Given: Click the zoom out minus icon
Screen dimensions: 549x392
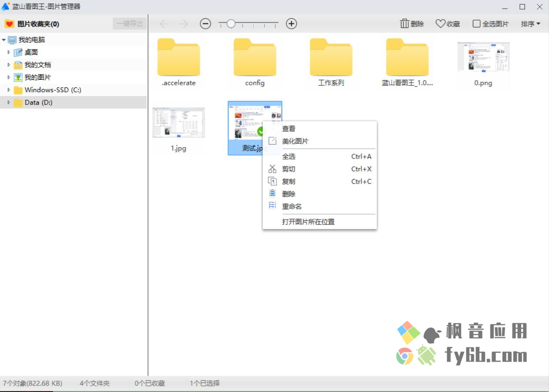Looking at the screenshot, I should (x=205, y=24).
